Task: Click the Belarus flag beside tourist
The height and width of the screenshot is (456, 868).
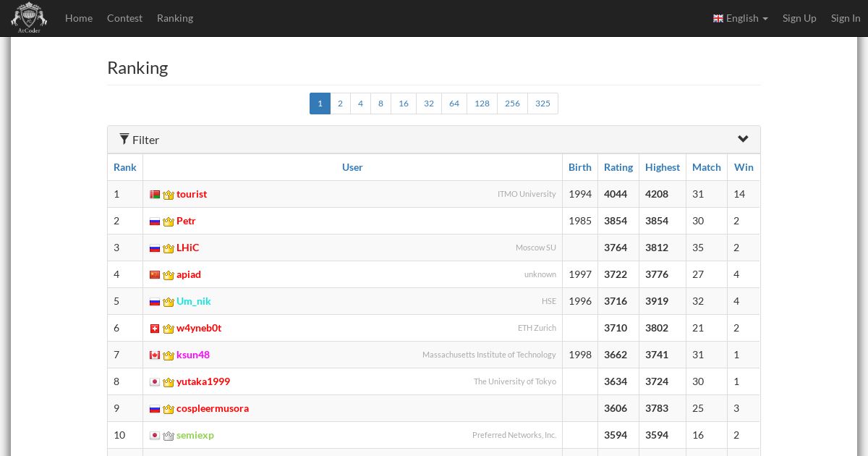Action: [x=155, y=195]
